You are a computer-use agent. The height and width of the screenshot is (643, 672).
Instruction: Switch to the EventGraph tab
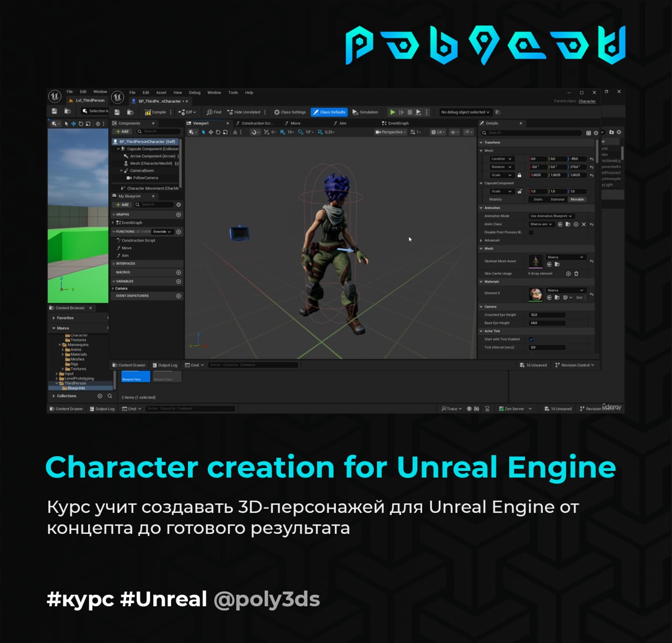395,123
